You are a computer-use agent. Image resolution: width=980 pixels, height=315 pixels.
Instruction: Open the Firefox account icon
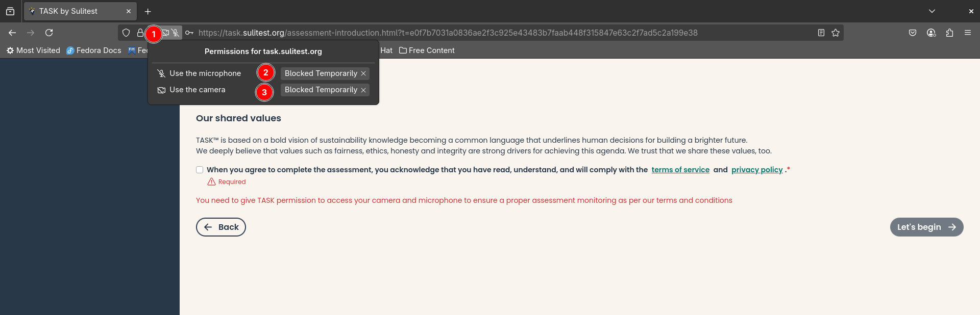[931, 33]
